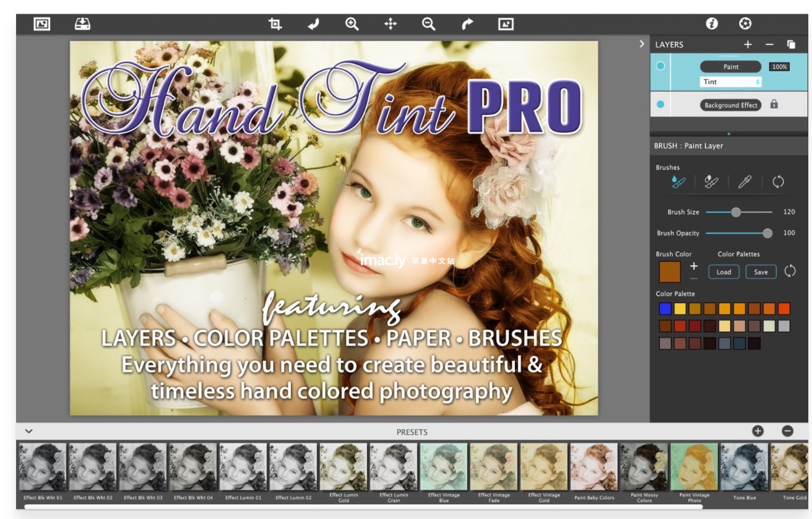Apply the Effect Vintage Fade preset

click(494, 473)
